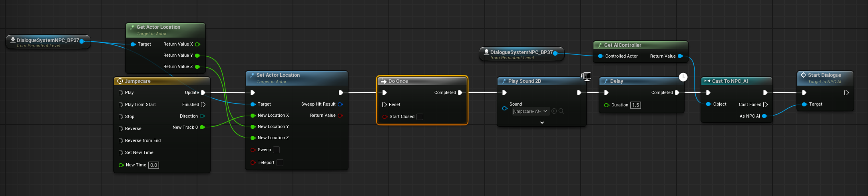Use selected asset arrow on Play Sound 2D
The height and width of the screenshot is (196, 868).
point(554,111)
